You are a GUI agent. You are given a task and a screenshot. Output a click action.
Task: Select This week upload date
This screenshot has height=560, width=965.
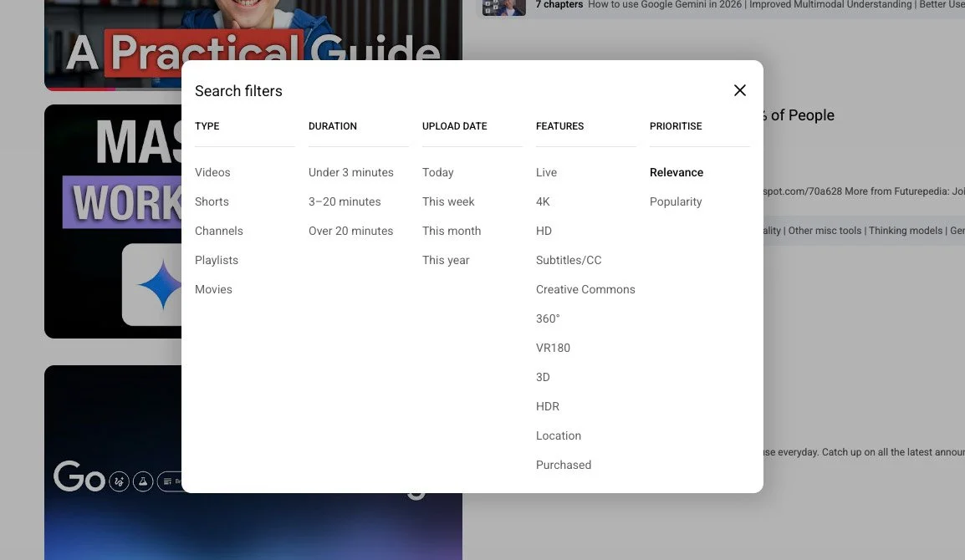click(x=448, y=201)
